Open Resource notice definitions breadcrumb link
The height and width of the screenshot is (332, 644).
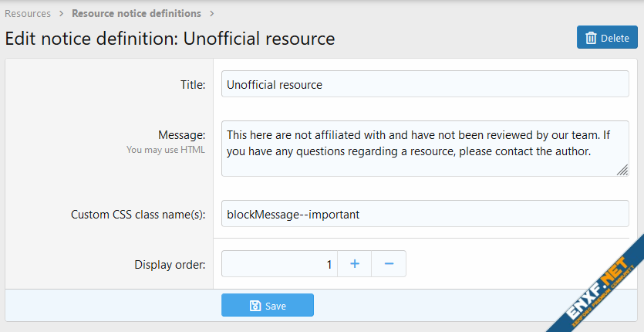(137, 13)
